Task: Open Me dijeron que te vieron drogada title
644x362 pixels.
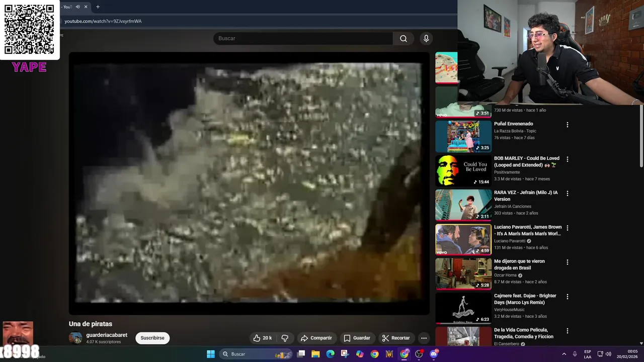Action: (x=519, y=264)
